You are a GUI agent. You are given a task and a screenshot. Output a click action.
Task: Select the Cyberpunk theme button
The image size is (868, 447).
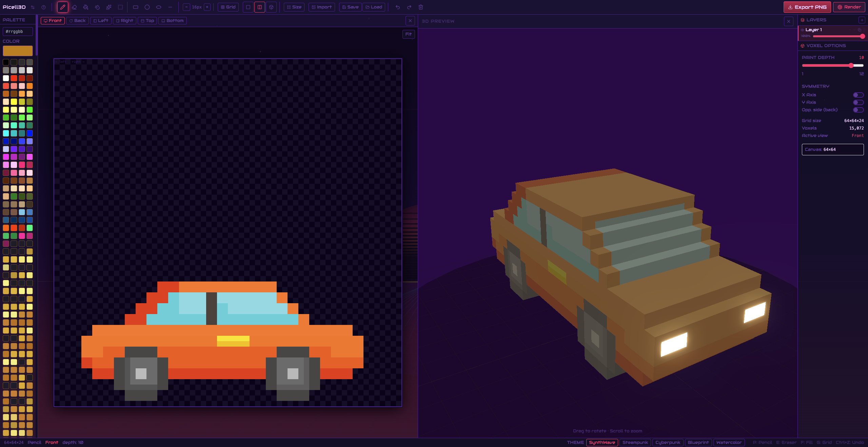click(x=667, y=442)
